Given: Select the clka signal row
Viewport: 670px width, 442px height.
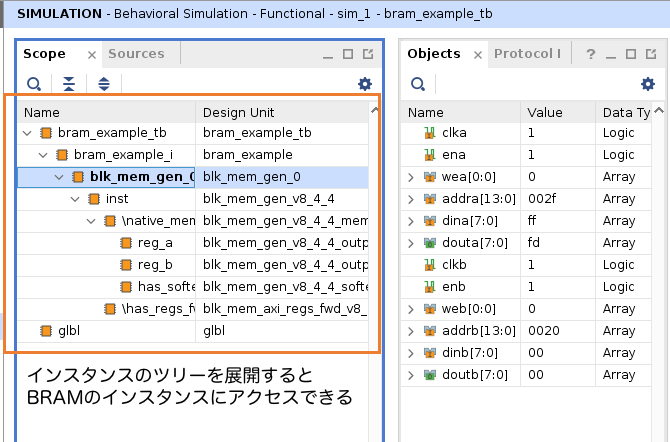Looking at the screenshot, I should pos(456,133).
